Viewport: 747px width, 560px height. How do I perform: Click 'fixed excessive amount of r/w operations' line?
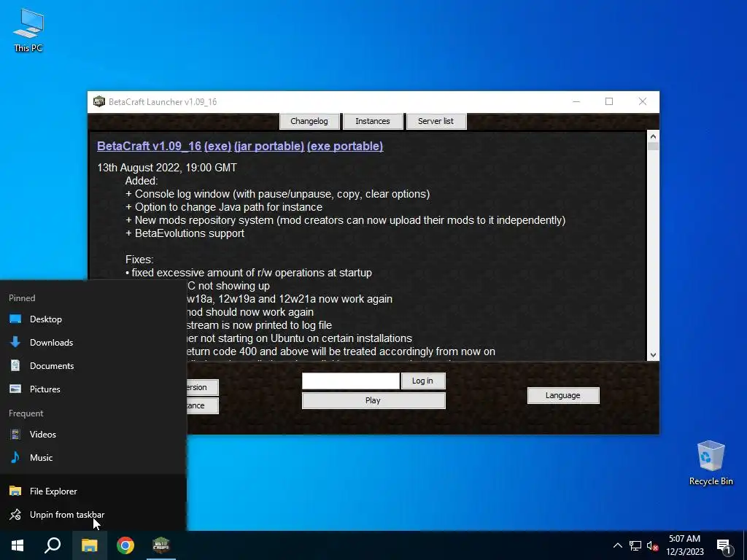click(249, 273)
